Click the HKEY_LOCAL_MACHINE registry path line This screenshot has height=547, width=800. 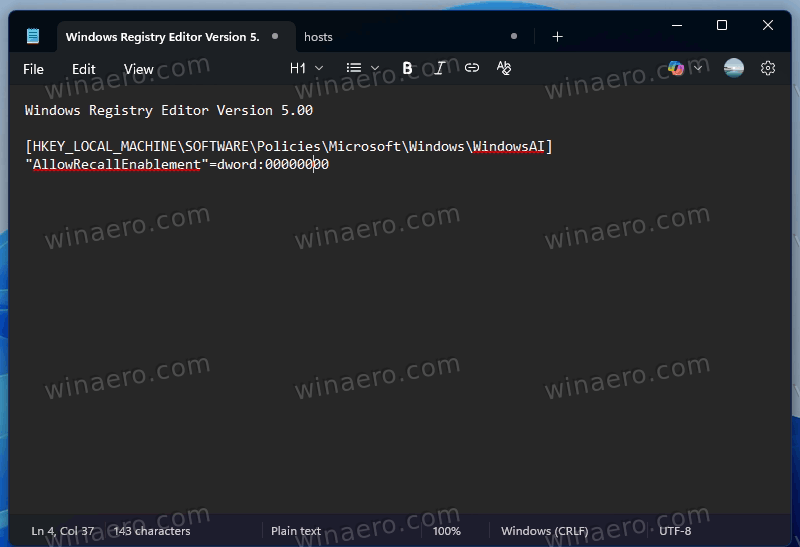point(289,147)
